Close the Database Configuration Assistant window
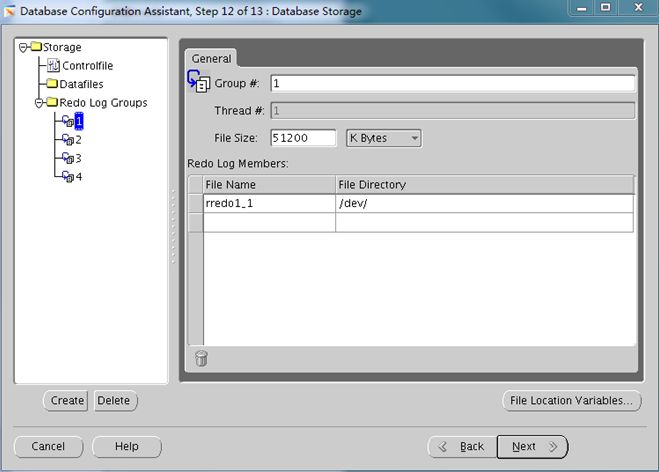Image resolution: width=659 pixels, height=472 pixels. point(638,8)
